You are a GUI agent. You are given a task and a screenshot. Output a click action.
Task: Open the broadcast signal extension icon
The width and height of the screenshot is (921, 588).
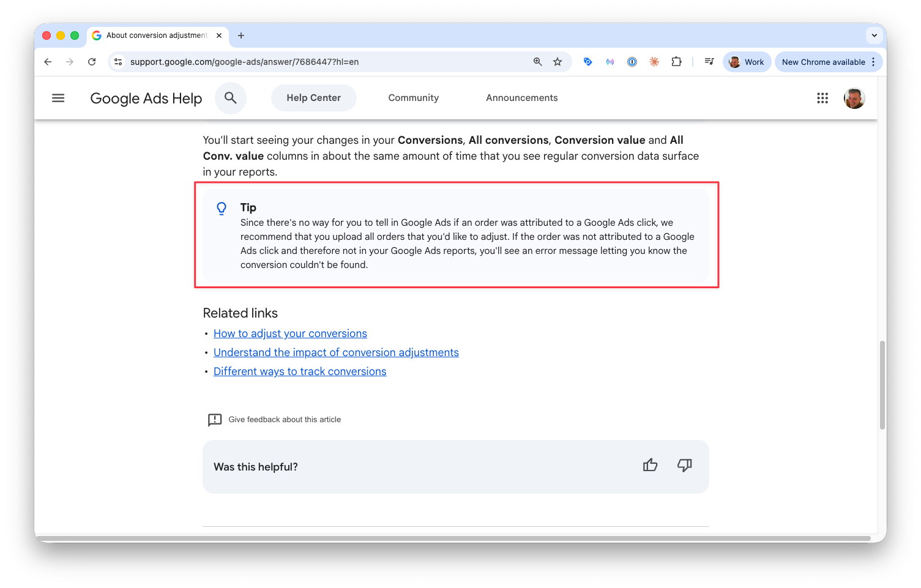pyautogui.click(x=610, y=61)
